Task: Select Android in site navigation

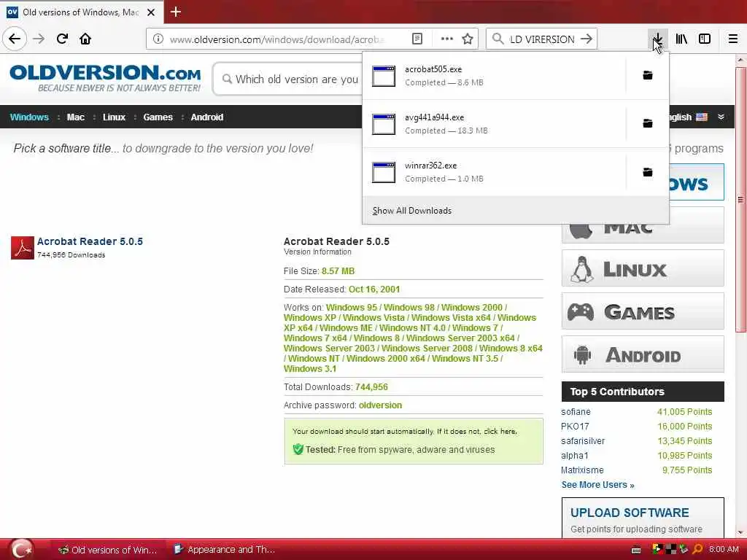Action: 206,117
